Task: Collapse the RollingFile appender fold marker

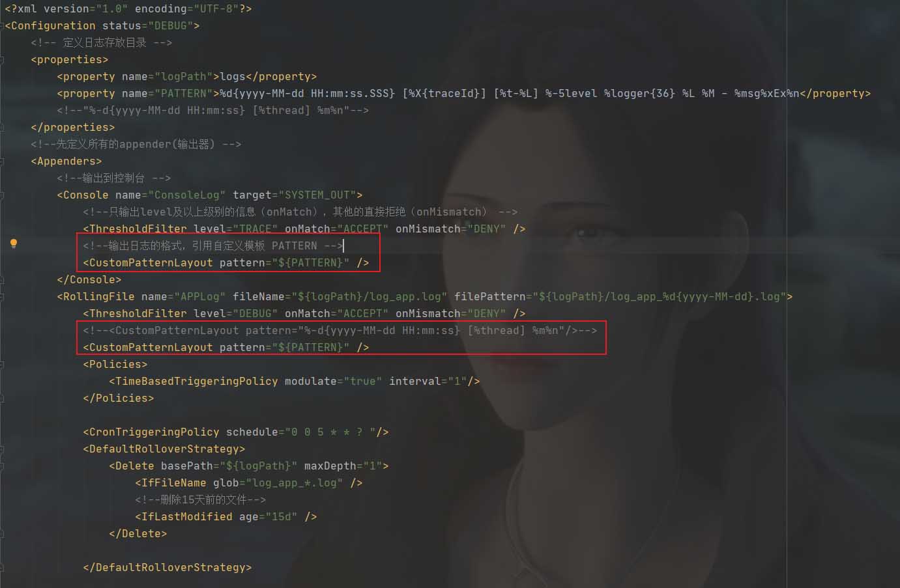Action: 3,296
